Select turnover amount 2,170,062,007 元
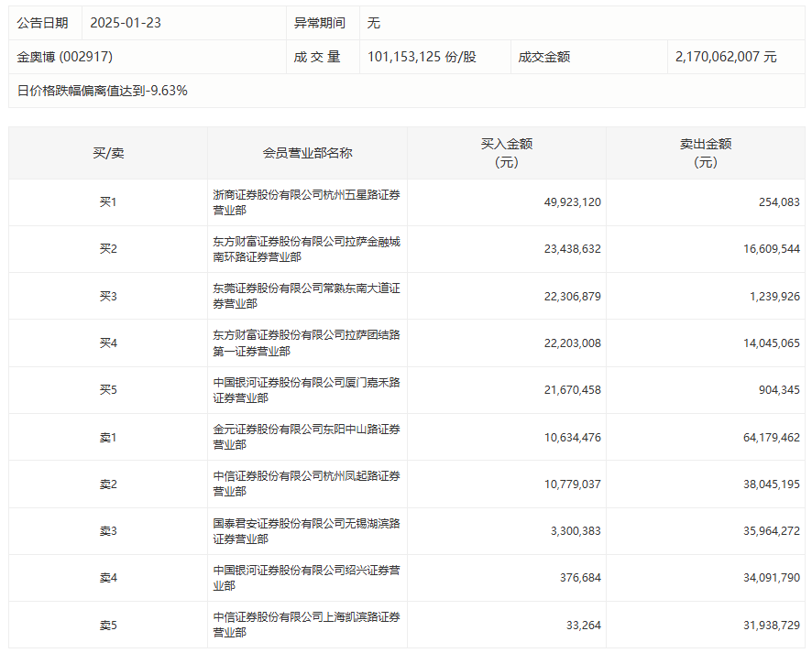Screen dimensions: 812x653 726,57
